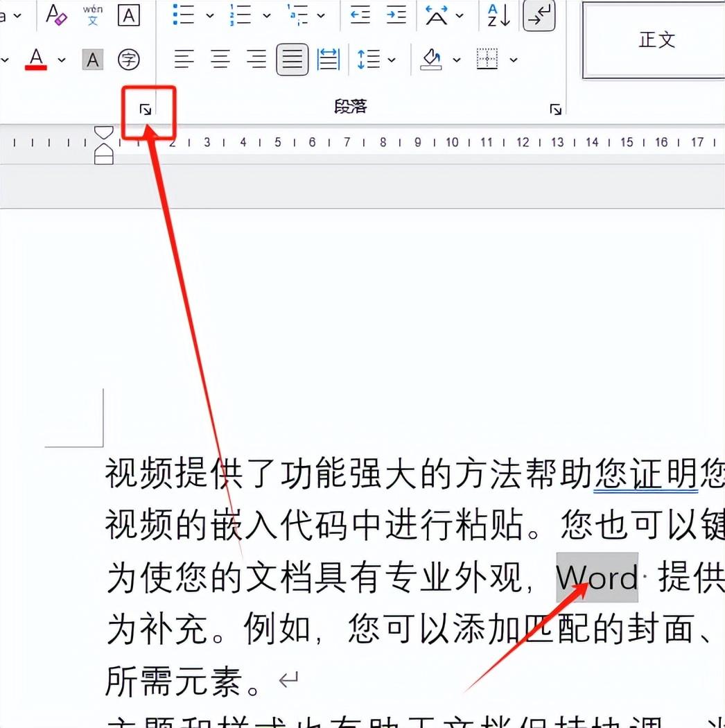725x728 pixels.
Task: Click the text 视频的嵌入代码中进行粘贴
Action: (313, 525)
